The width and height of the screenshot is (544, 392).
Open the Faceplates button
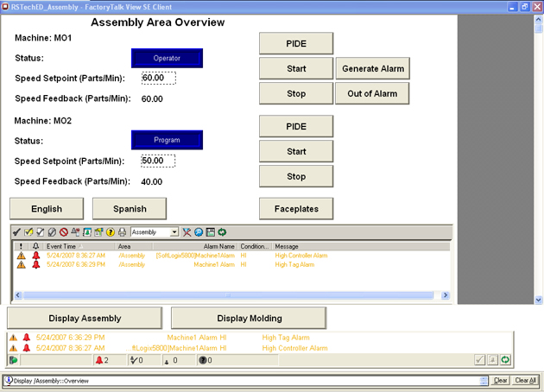pyautogui.click(x=296, y=209)
